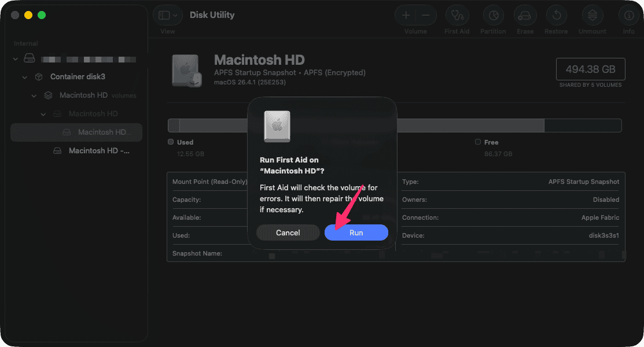This screenshot has height=347, width=644.
Task: Remove a volume with the minus icon
Action: (425, 14)
